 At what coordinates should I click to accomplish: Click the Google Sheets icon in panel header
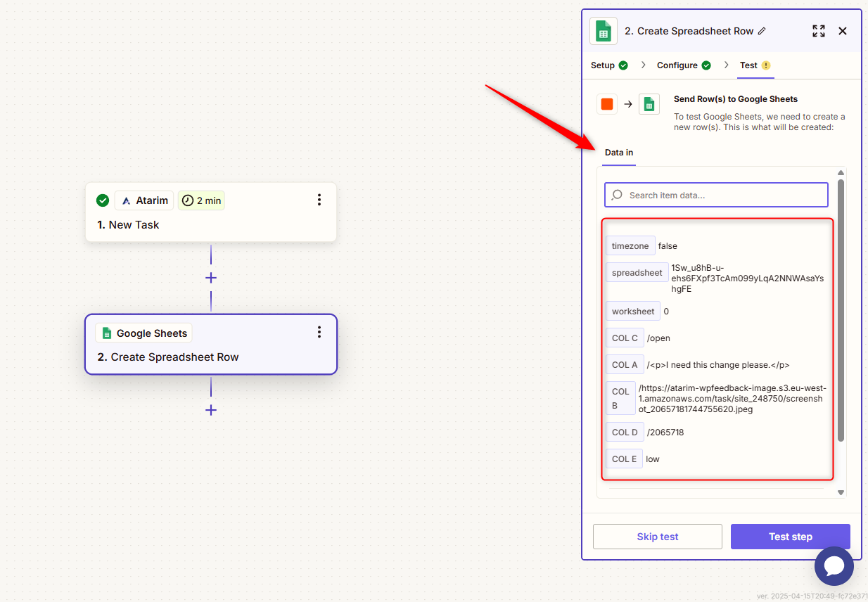[603, 31]
